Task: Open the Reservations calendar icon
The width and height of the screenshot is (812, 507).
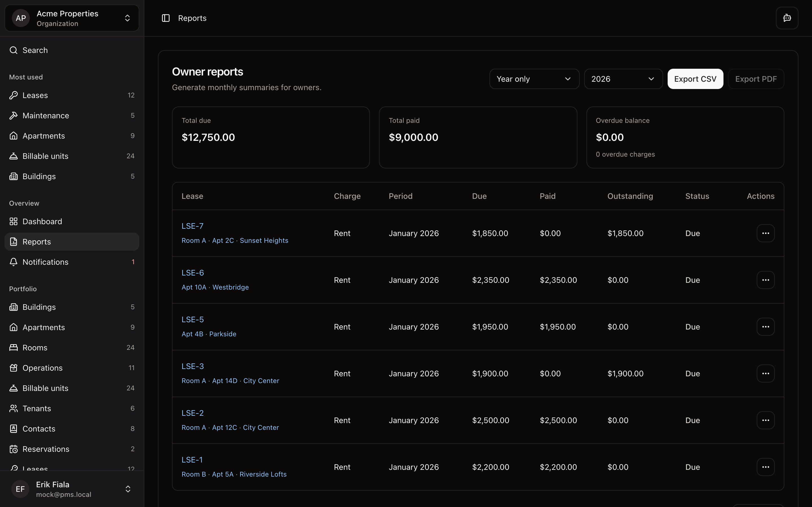Action: coord(14,449)
